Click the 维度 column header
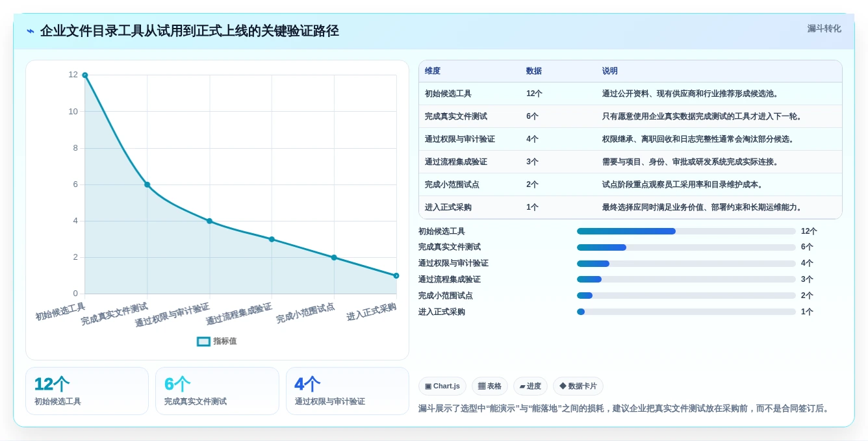This screenshot has width=868, height=441. point(433,71)
